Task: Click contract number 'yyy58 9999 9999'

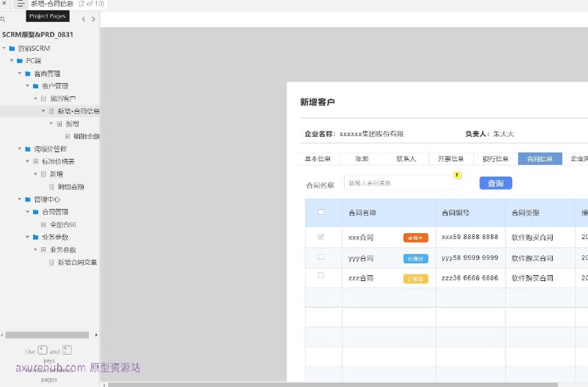Action: (x=470, y=258)
